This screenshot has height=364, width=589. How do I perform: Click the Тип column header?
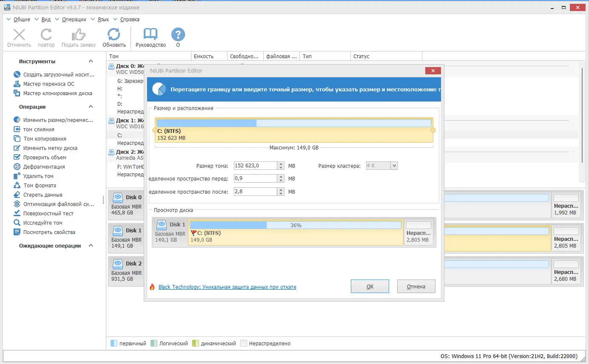(x=325, y=56)
